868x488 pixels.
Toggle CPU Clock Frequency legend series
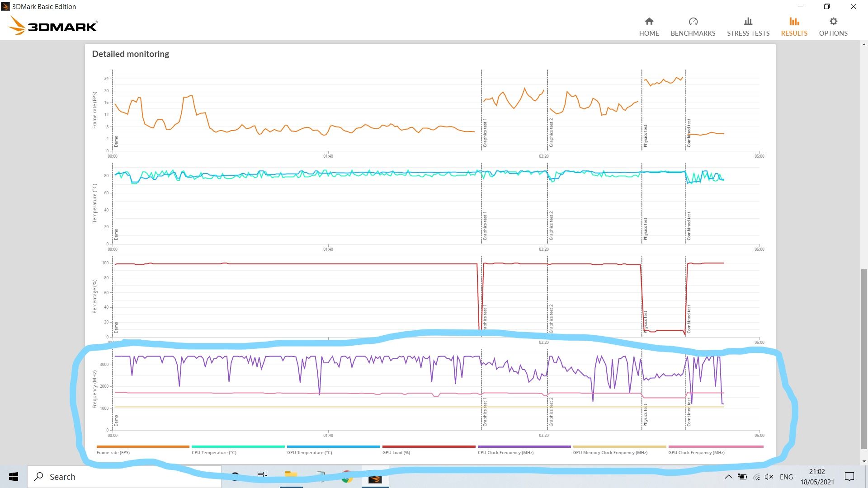(x=505, y=452)
